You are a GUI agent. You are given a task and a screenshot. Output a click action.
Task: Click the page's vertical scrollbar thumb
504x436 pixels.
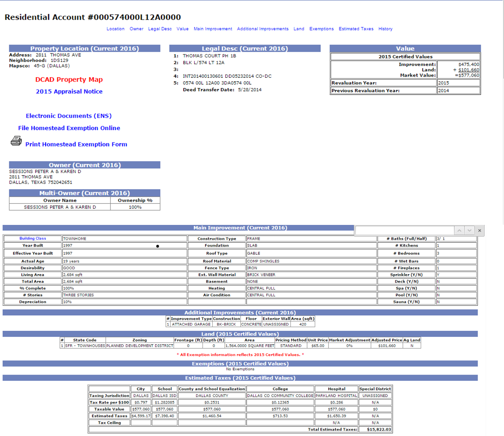click(x=503, y=39)
